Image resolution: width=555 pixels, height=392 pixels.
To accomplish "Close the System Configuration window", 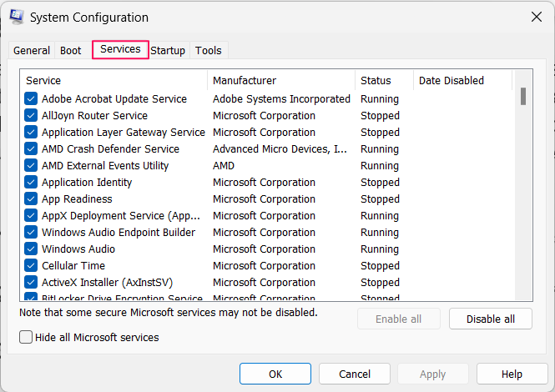I will pyautogui.click(x=535, y=17).
